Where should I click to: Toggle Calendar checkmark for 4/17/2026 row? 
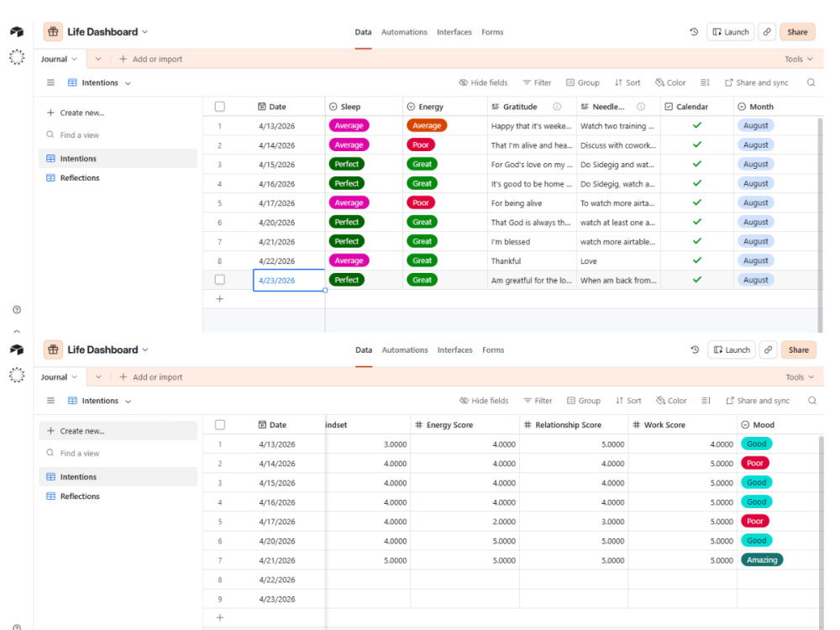pyautogui.click(x=697, y=202)
